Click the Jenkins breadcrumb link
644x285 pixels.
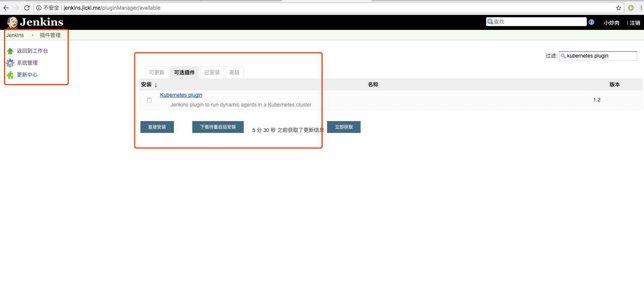click(x=15, y=35)
